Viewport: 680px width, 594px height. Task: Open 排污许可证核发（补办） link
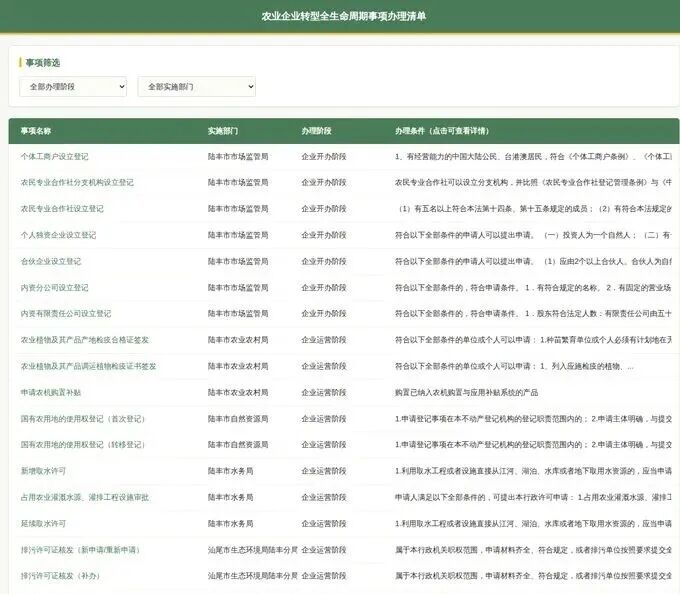click(x=60, y=576)
